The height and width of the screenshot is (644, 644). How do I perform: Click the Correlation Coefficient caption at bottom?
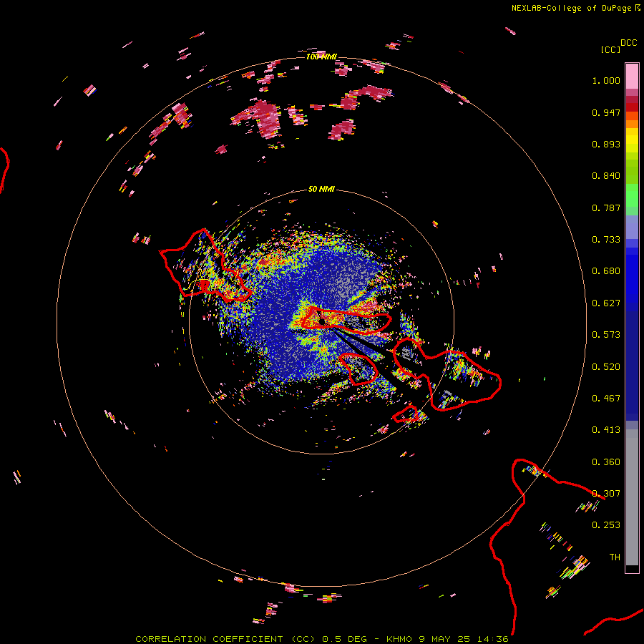(x=322, y=639)
